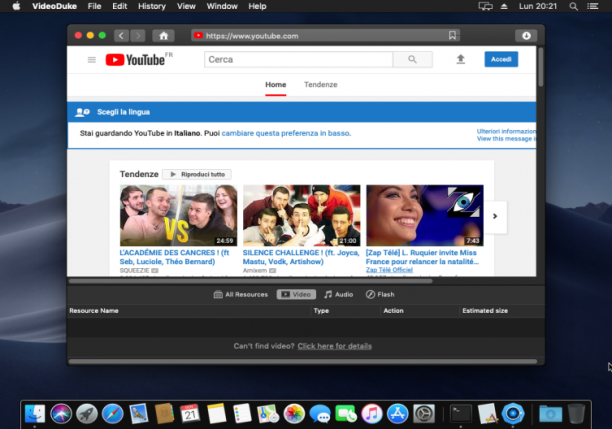Open Terminal from the dock
The width and height of the screenshot is (612, 429).
(x=461, y=413)
